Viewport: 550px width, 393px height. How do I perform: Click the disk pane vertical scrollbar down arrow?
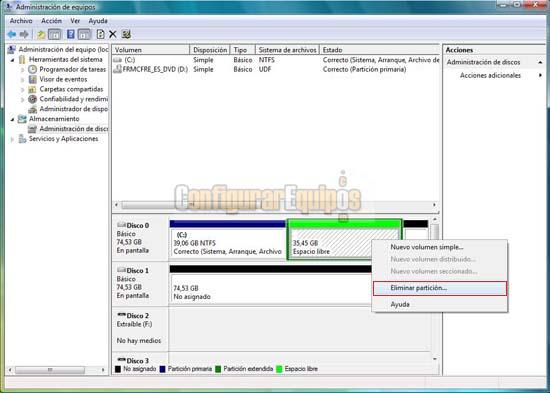point(435,359)
